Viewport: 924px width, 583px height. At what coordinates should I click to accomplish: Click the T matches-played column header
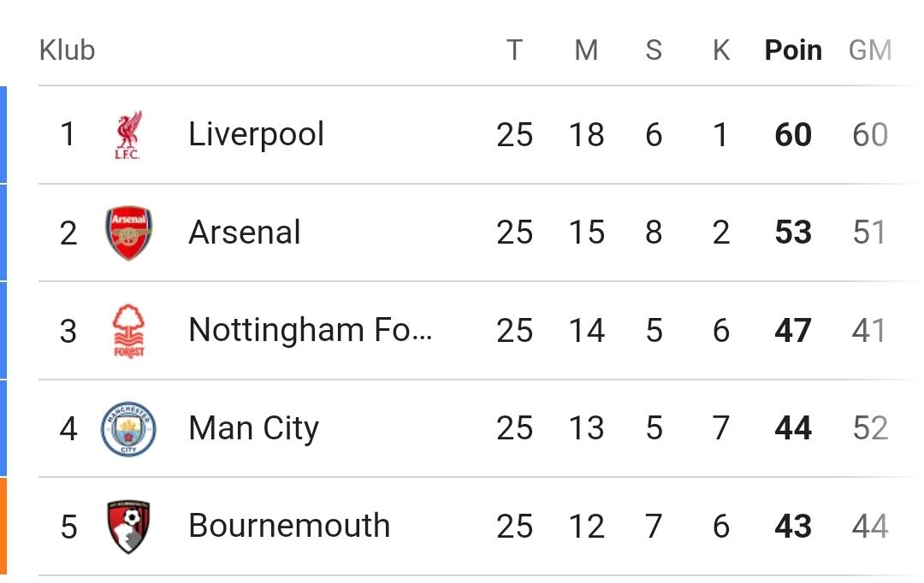point(514,50)
